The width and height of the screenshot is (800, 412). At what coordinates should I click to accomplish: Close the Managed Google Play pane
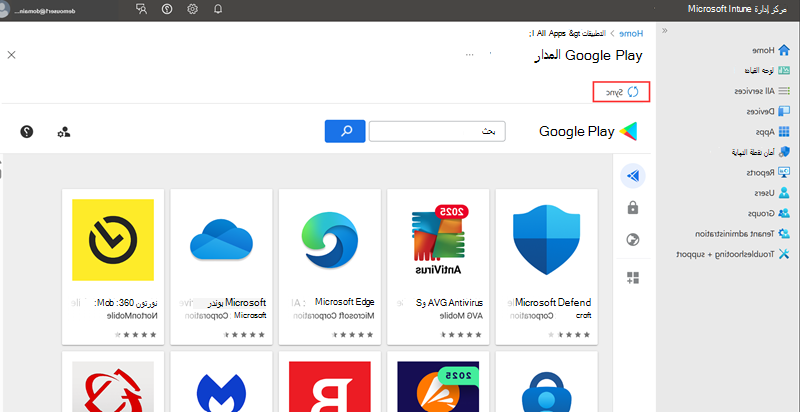tap(11, 55)
